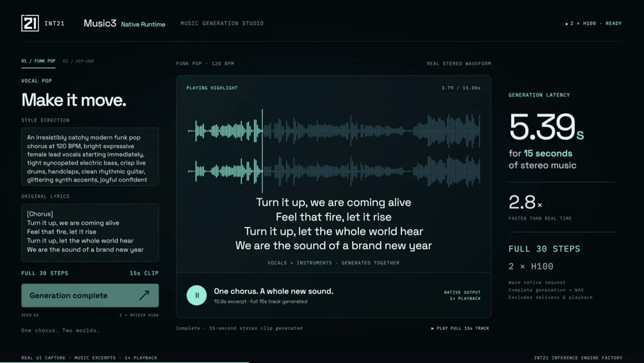Click the MUSIC GENERATION STUDIO header text

(222, 23)
